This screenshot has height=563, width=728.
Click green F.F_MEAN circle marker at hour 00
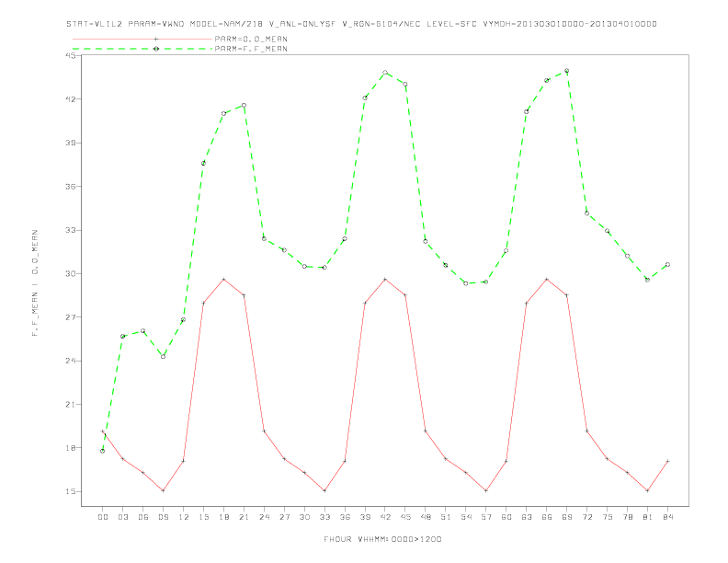[103, 451]
